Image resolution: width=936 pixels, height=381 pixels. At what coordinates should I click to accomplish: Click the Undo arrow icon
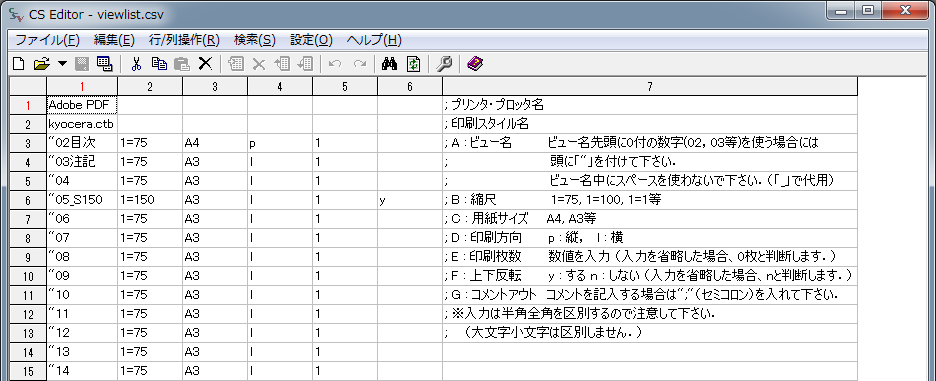point(335,64)
